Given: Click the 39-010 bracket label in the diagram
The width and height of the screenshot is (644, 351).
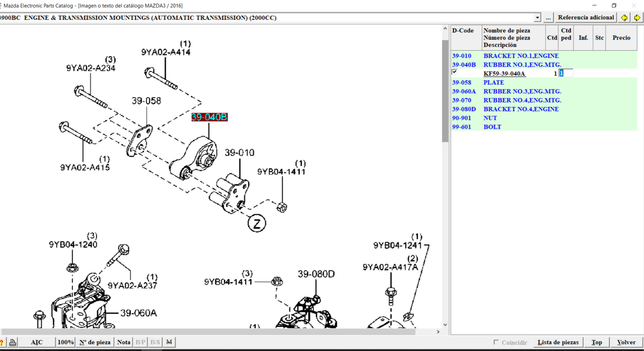Looking at the screenshot, I should pos(239,153).
